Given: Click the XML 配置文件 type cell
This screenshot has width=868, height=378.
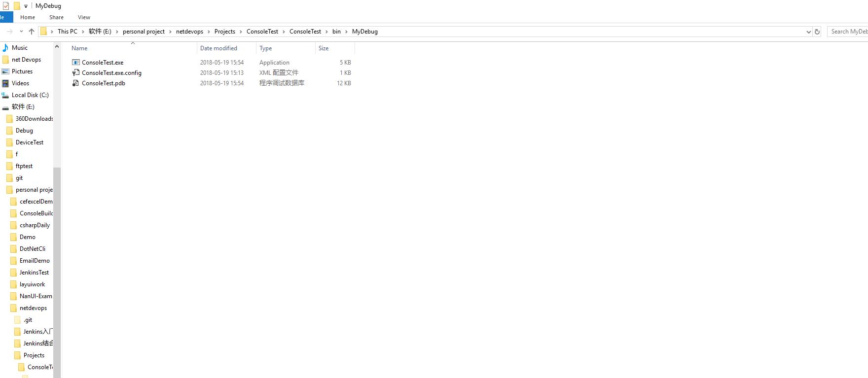Looking at the screenshot, I should pos(279,72).
